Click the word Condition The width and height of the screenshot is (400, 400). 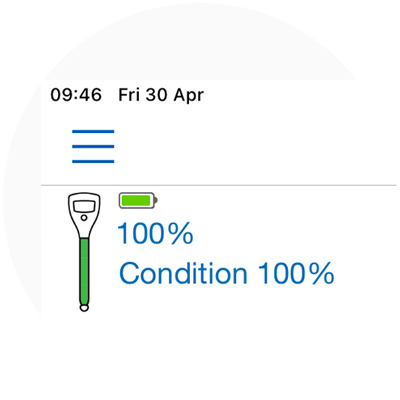coord(183,273)
